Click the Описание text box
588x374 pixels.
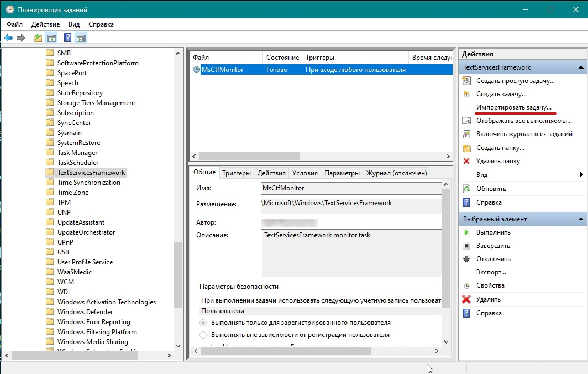(351, 253)
